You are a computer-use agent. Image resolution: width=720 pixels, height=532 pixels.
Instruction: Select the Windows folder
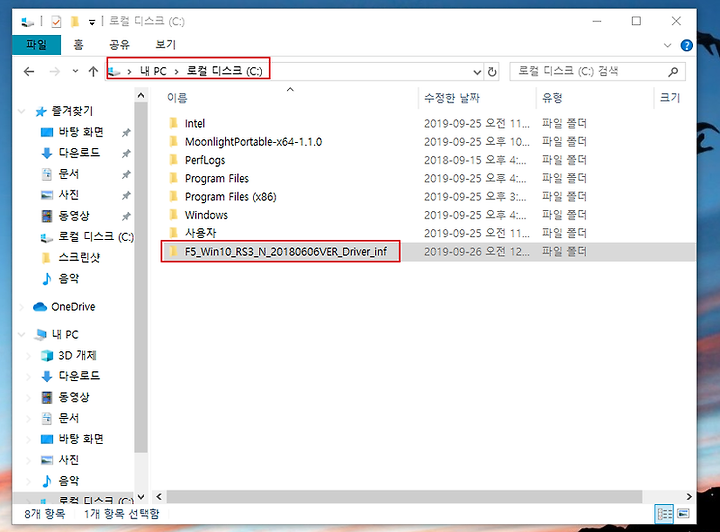[206, 215]
